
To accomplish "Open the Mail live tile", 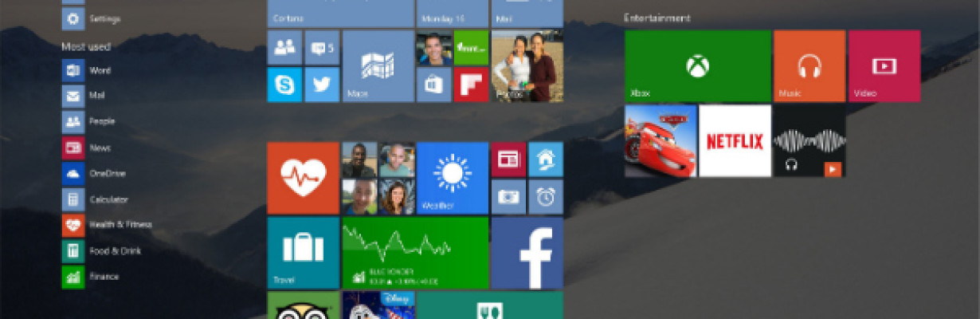I will 527,13.
